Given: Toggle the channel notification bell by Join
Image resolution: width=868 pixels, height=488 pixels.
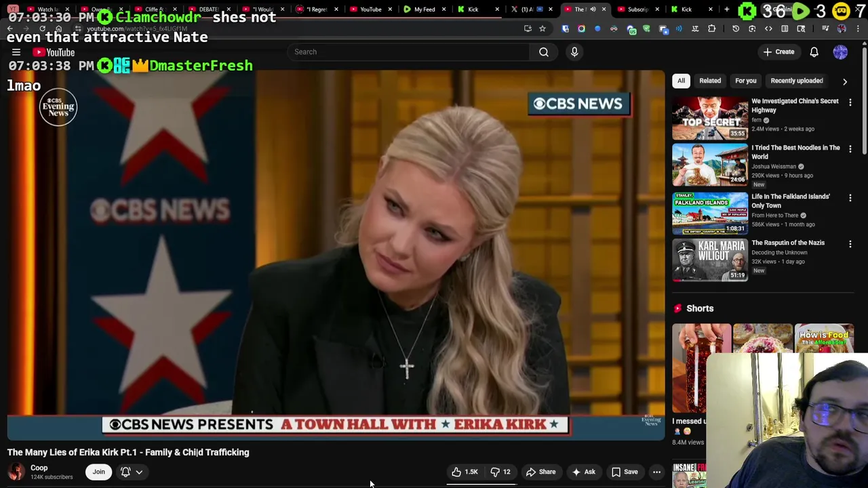Looking at the screenshot, I should pos(126,472).
